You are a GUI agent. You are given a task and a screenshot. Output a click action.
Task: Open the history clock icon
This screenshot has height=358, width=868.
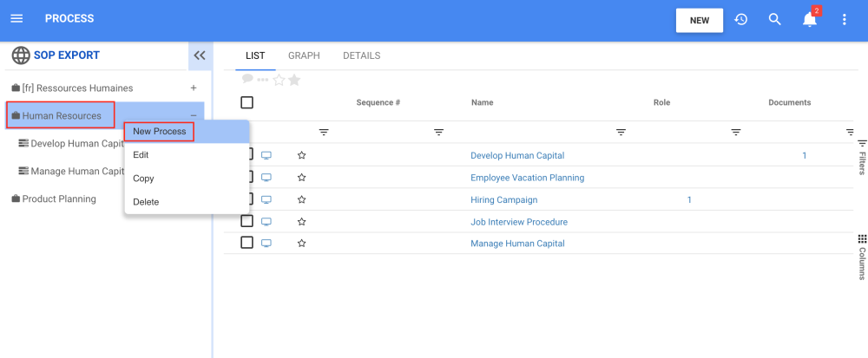point(740,19)
